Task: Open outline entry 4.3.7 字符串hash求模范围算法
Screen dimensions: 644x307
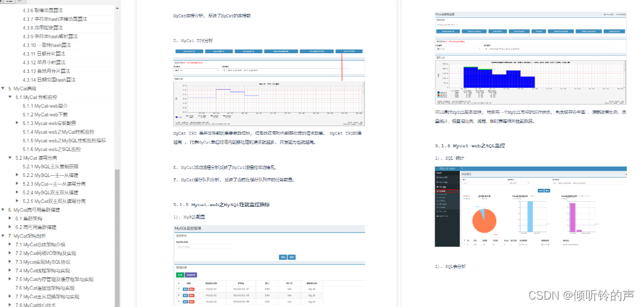Action: pos(54,19)
